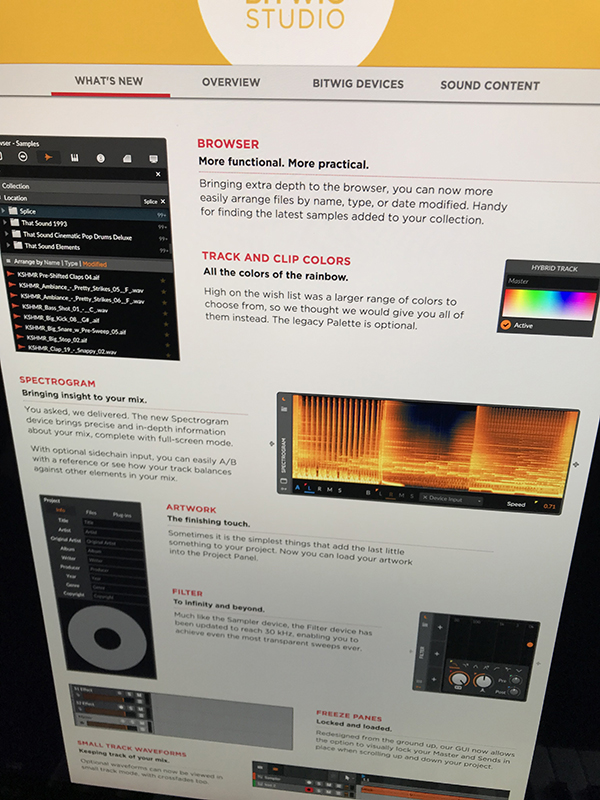Open the BITWIG DEVICES tab
This screenshot has width=600, height=800.
358,84
